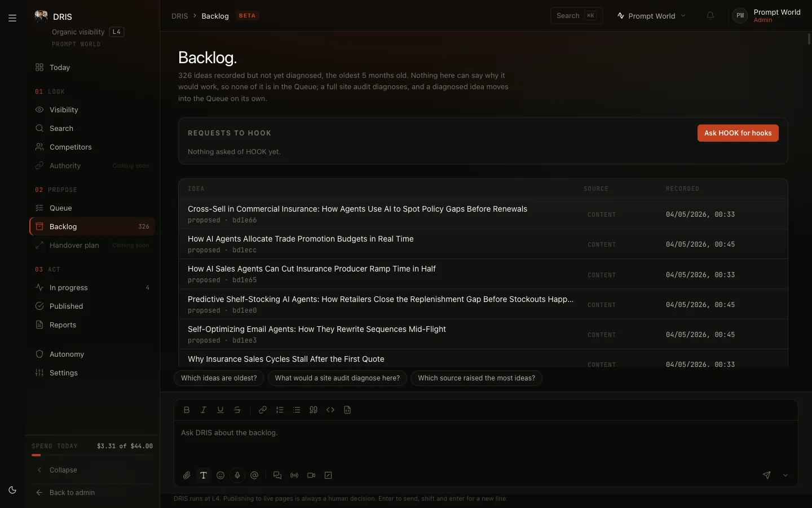
Task: Insert inline code with the brackets icon
Action: click(330, 410)
